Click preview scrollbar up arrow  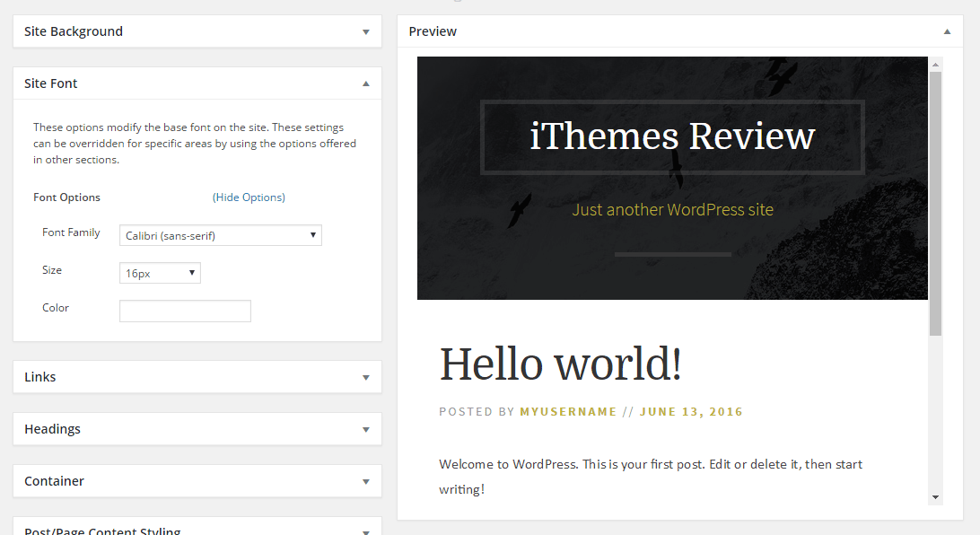(935, 65)
